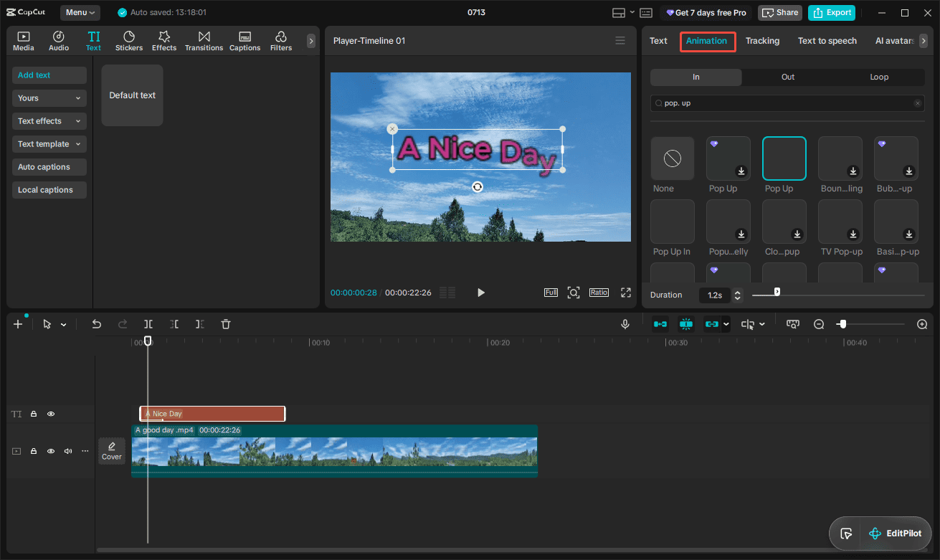Viewport: 940px width, 560px height.
Task: Switch to the Tracking tab
Action: [x=762, y=41]
